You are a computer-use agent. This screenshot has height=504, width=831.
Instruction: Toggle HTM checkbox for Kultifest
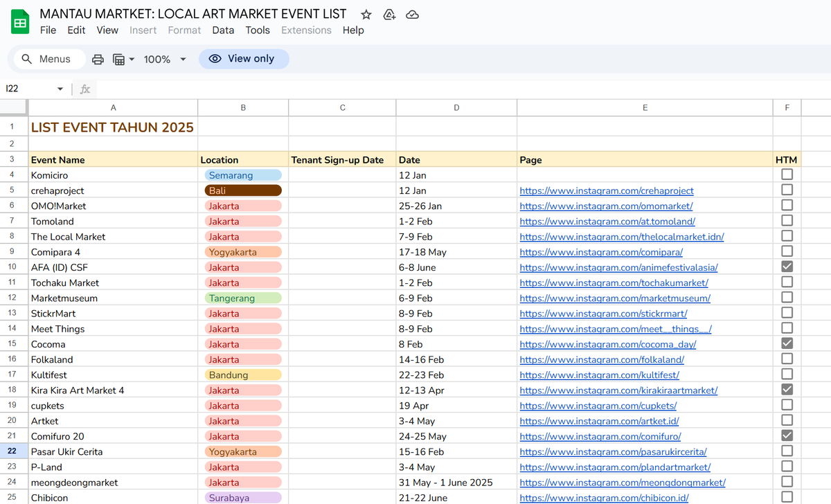[x=787, y=374]
